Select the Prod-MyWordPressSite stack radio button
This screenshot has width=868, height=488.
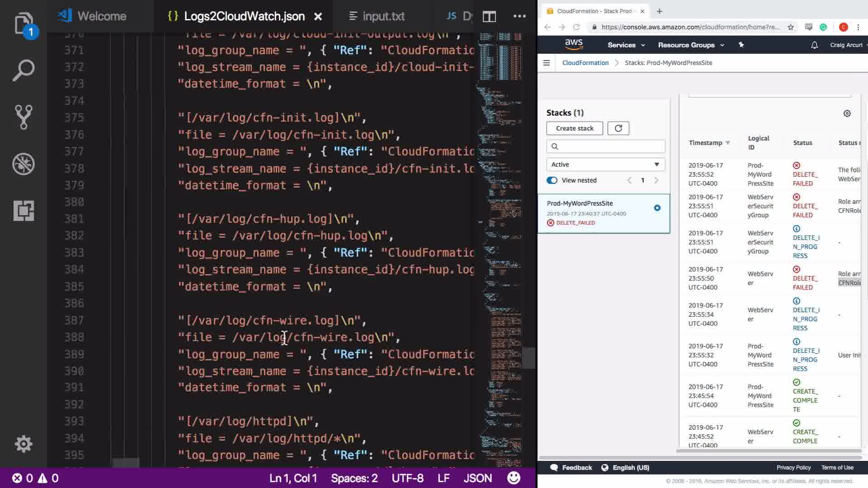[657, 208]
